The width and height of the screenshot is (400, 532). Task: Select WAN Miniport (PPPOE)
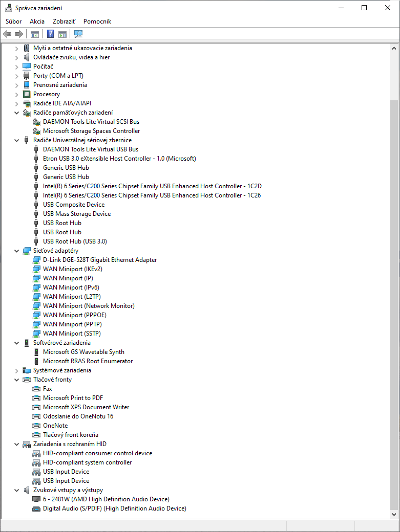coord(75,315)
